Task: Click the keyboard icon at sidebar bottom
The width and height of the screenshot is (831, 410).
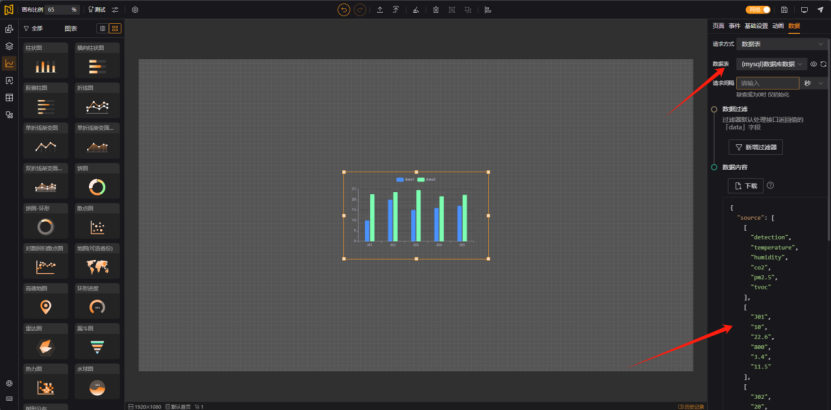Action: [9, 398]
